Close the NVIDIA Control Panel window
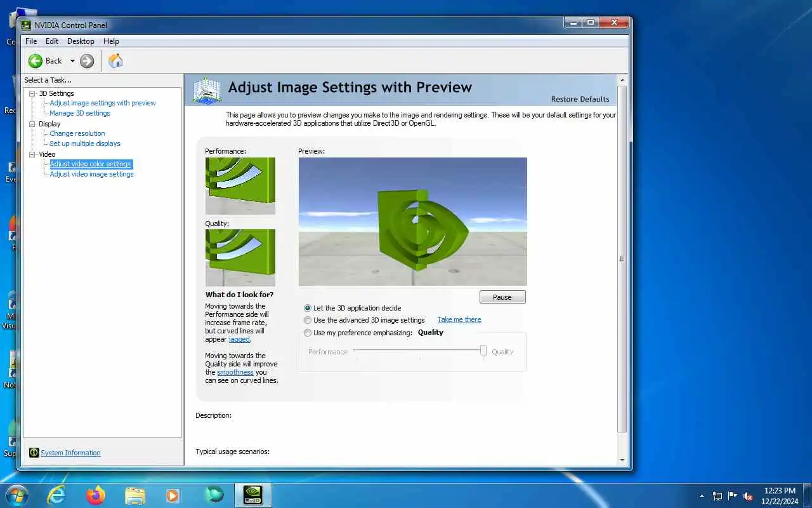This screenshot has height=508, width=812. 614,23
